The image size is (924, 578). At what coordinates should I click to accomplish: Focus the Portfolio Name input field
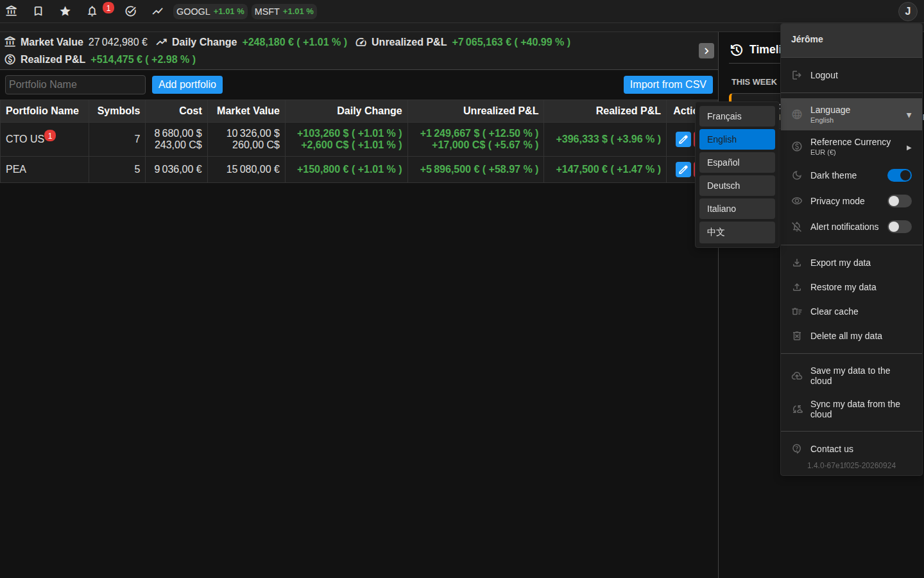(75, 85)
